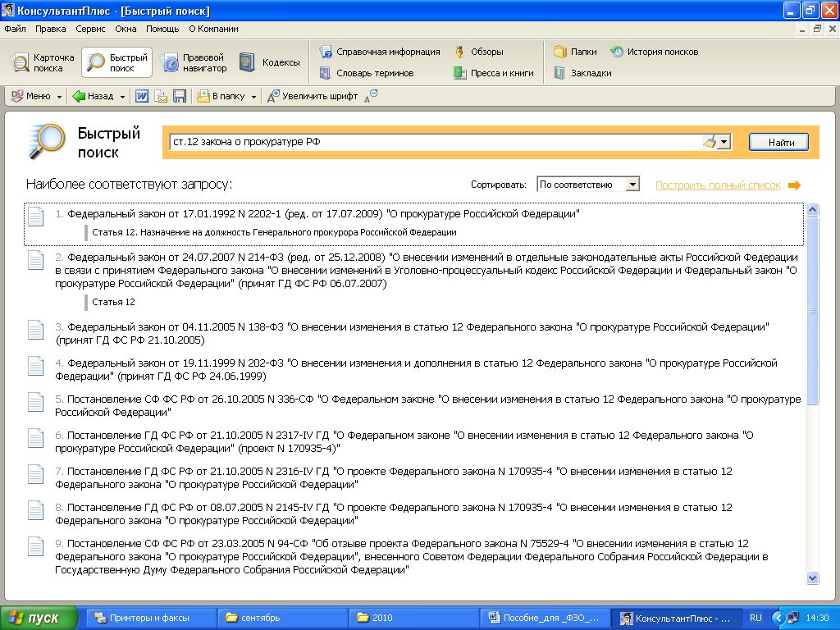Open История поисков
Screen dimensions: 840x630
pos(654,52)
